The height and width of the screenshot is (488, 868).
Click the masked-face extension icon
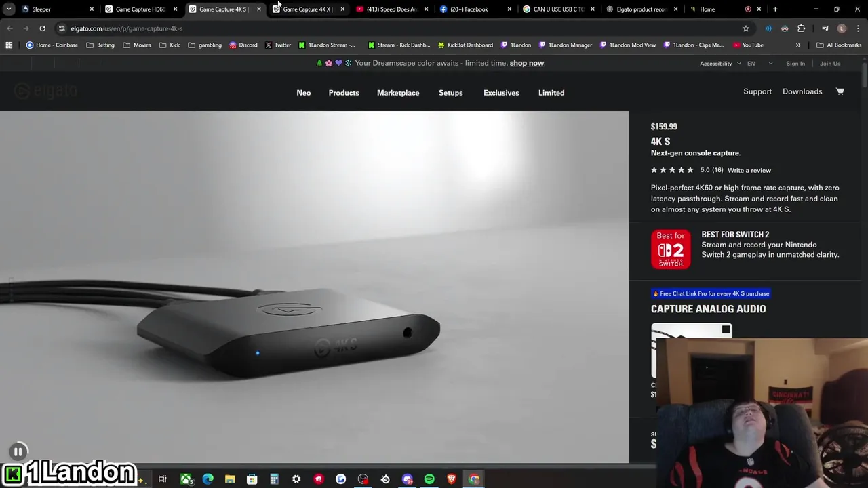785,28
